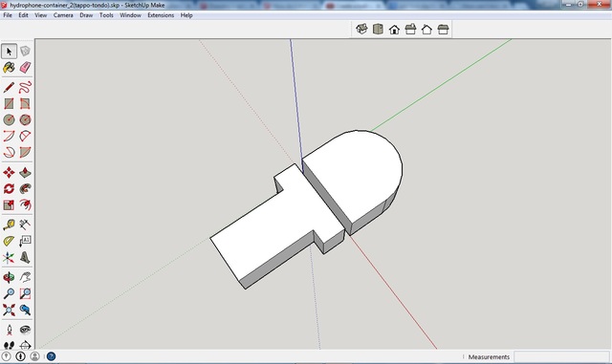The height and width of the screenshot is (364, 612).
Task: Open the Window menu
Action: 130,15
